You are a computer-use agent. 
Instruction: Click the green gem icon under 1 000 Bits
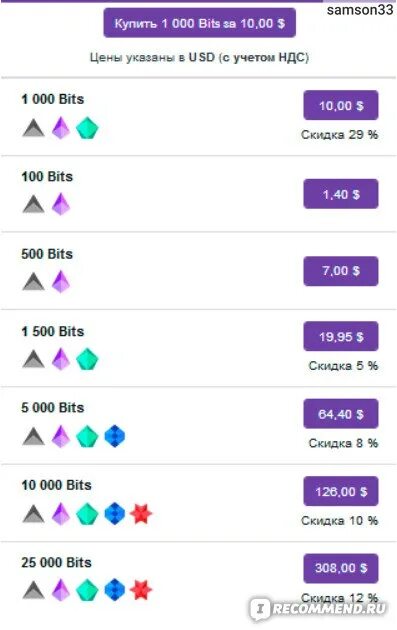point(87,129)
